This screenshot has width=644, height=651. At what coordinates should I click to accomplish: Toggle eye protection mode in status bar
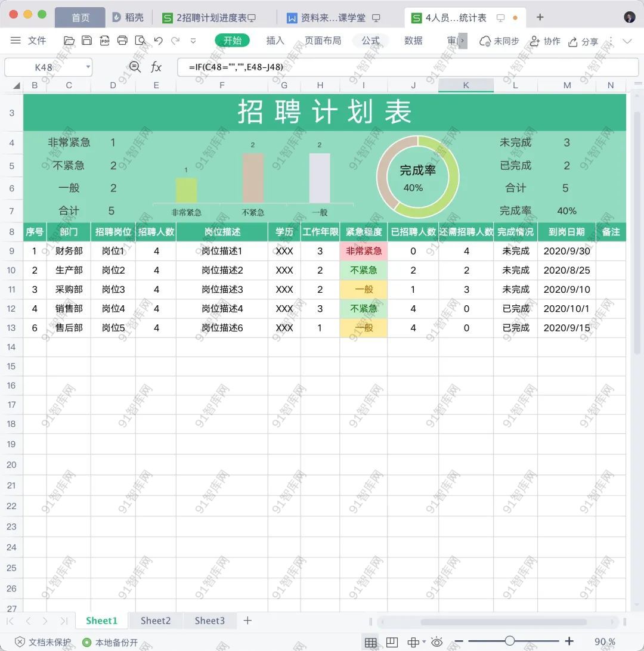pyautogui.click(x=437, y=641)
